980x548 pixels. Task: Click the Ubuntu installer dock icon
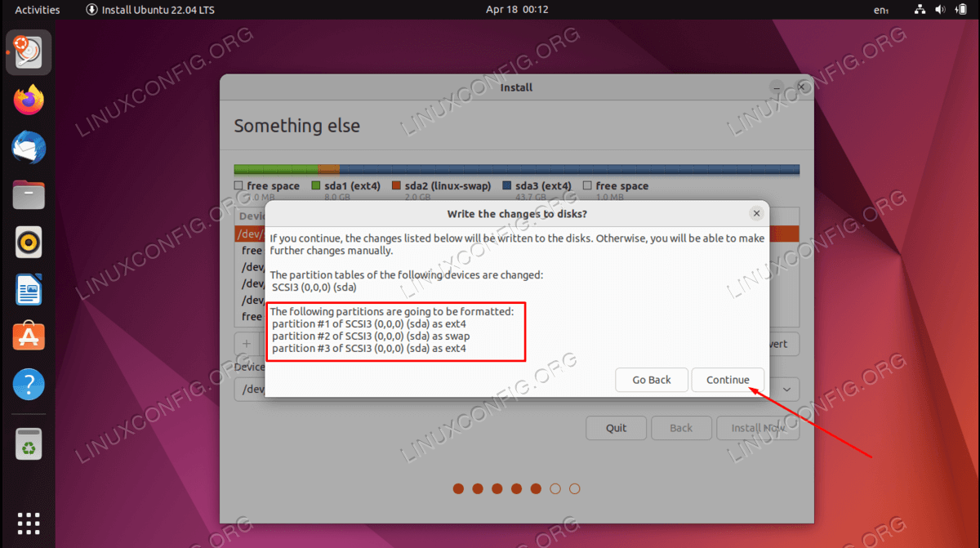(x=29, y=53)
